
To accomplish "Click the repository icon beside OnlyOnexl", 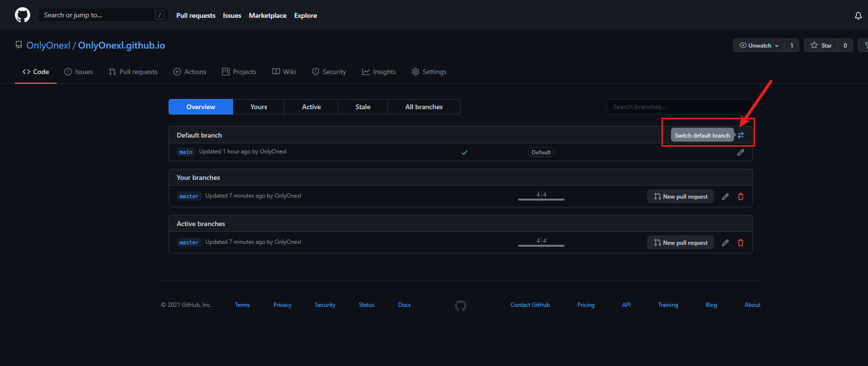I will 19,45.
